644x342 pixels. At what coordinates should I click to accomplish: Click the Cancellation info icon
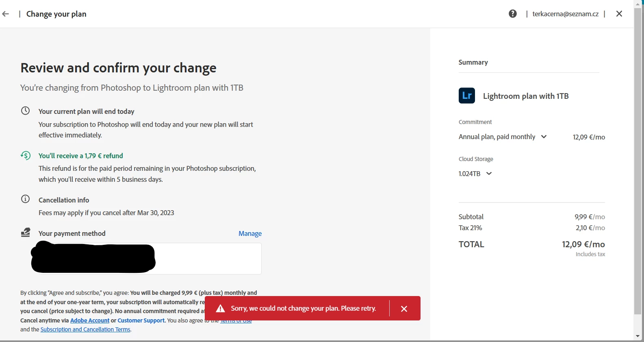pyautogui.click(x=25, y=199)
